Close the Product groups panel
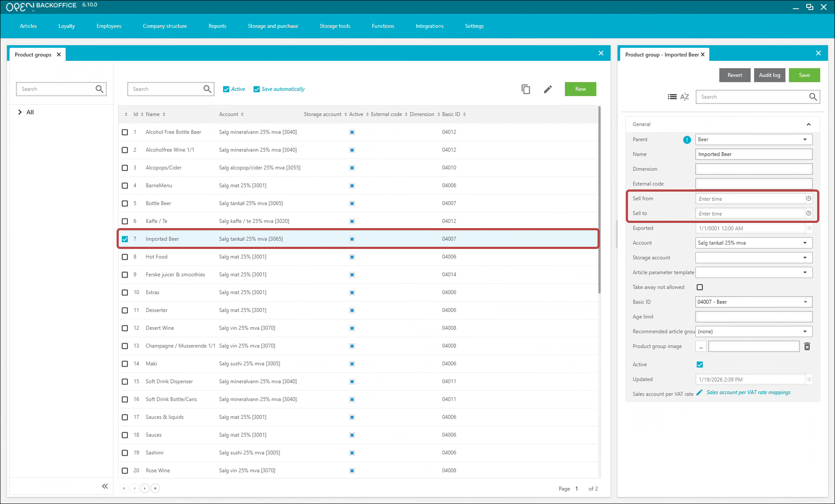Image resolution: width=835 pixels, height=504 pixels. coord(601,53)
